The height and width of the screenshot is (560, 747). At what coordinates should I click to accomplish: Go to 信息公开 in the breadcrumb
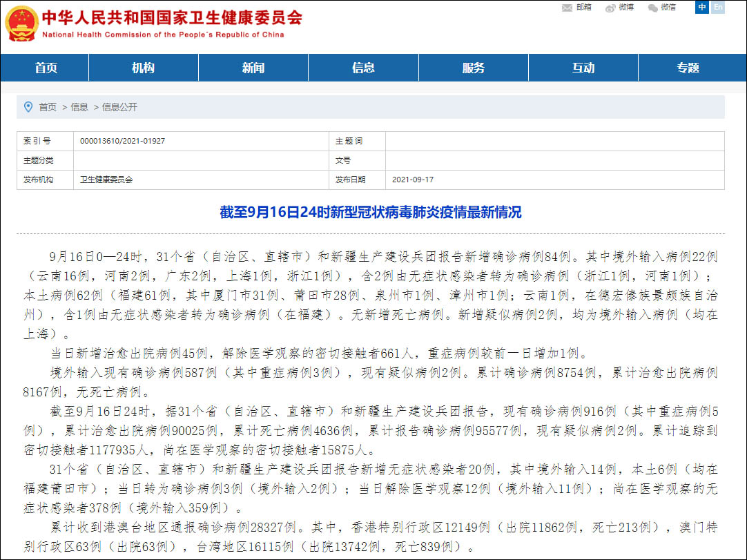coord(119,107)
